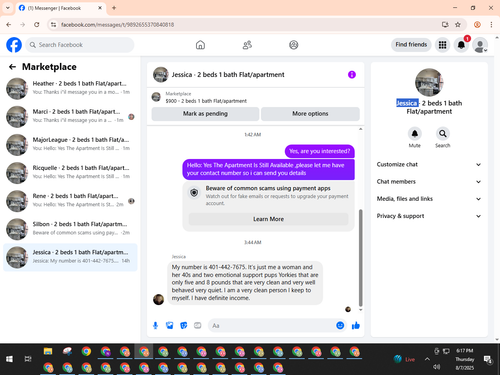Expand Media, files and links section
500x375 pixels.
pyautogui.click(x=429, y=199)
